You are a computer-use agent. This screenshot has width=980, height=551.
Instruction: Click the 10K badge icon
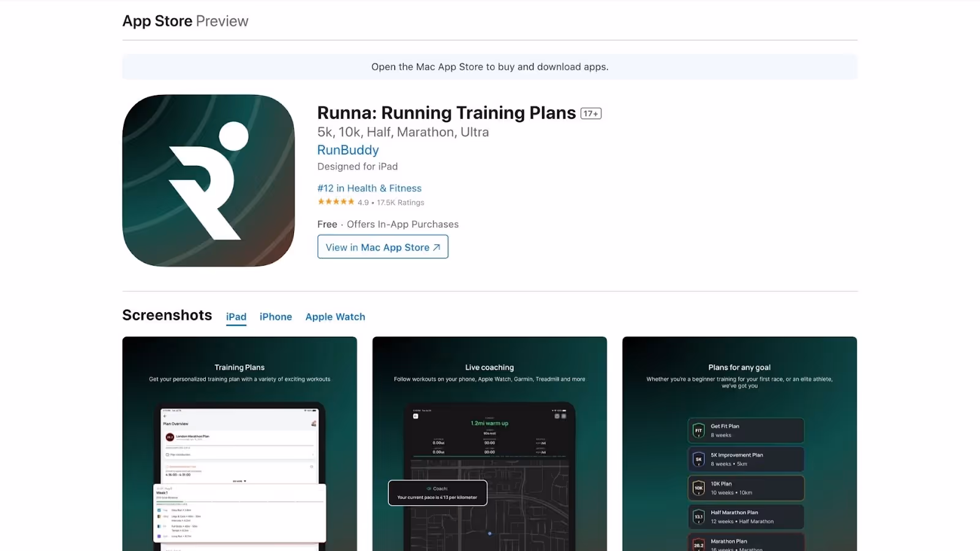(698, 488)
